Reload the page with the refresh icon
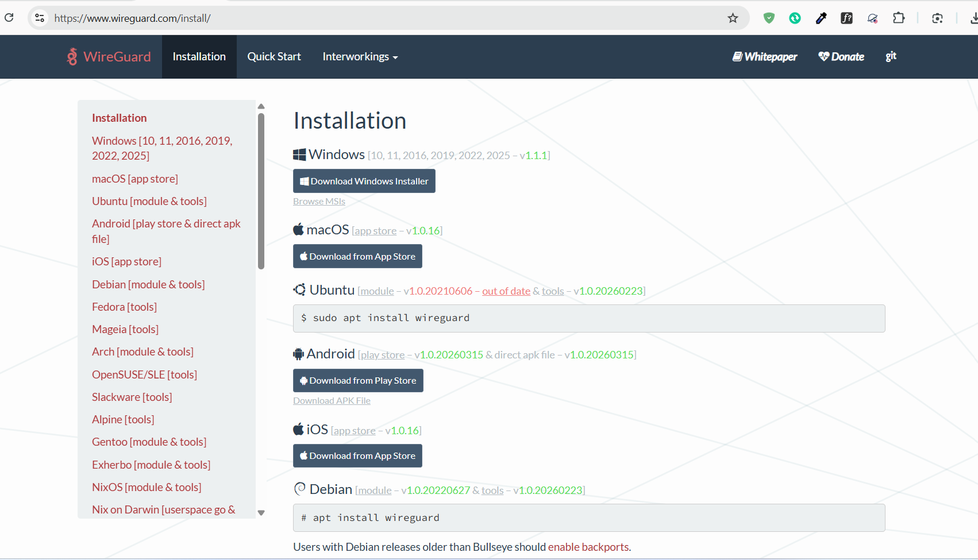The width and height of the screenshot is (978, 560). click(9, 18)
